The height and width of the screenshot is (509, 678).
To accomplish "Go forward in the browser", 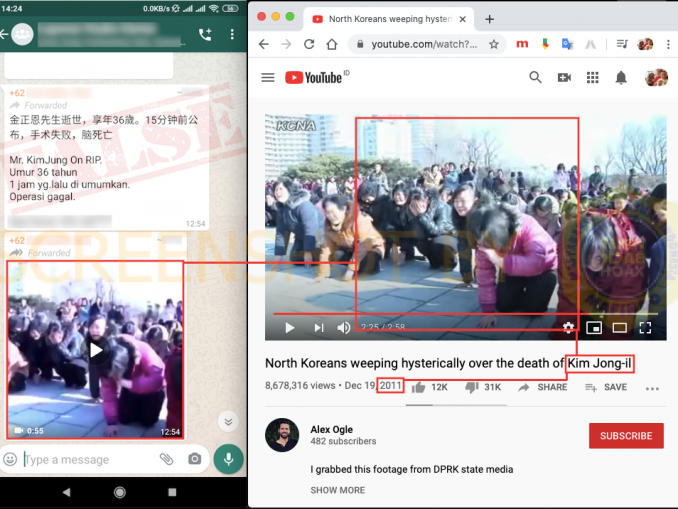I will pos(286,44).
